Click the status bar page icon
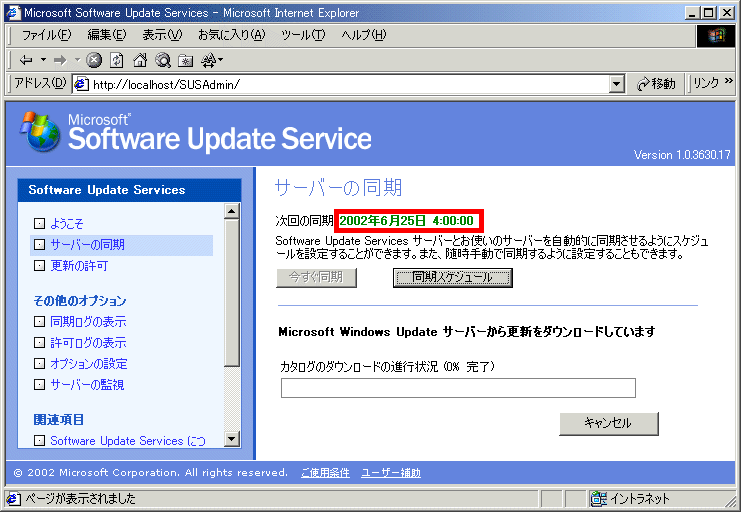Image resolution: width=741 pixels, height=512 pixels. pyautogui.click(x=13, y=499)
